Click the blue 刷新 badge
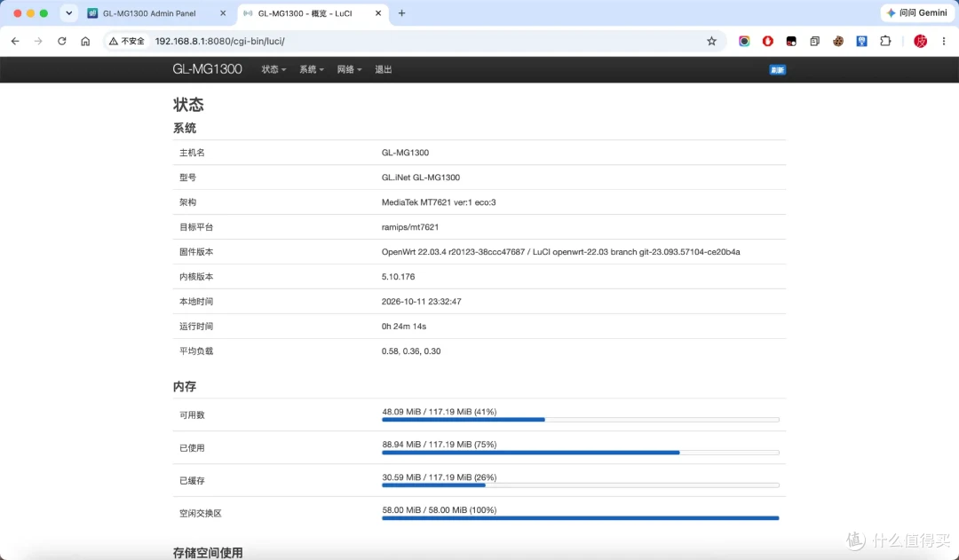Screen dimensions: 959x560 [777, 70]
